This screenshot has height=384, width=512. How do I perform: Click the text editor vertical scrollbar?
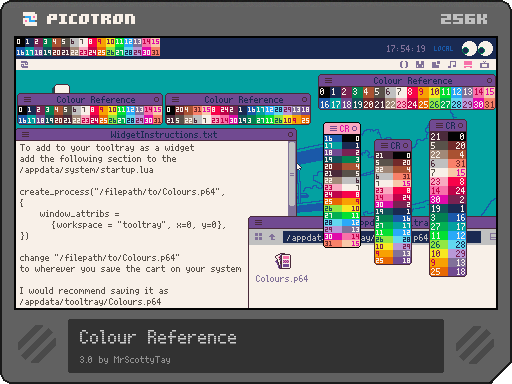pos(292,178)
